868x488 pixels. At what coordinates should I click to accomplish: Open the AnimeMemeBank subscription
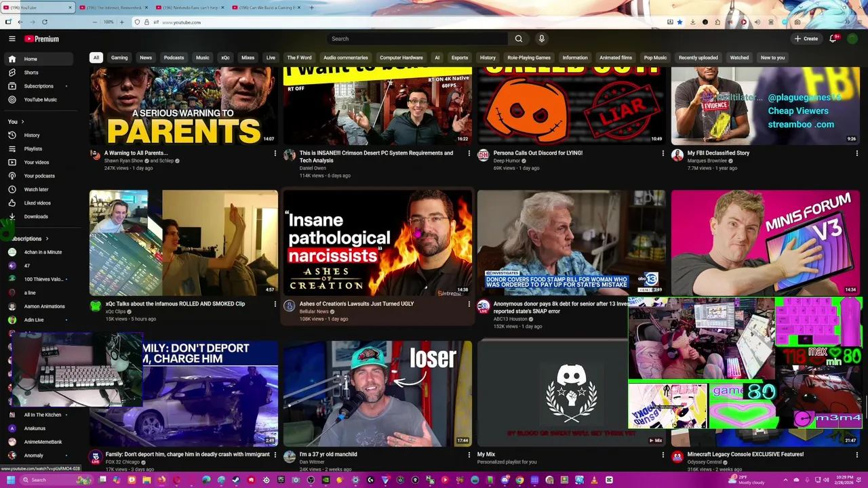coord(43,442)
